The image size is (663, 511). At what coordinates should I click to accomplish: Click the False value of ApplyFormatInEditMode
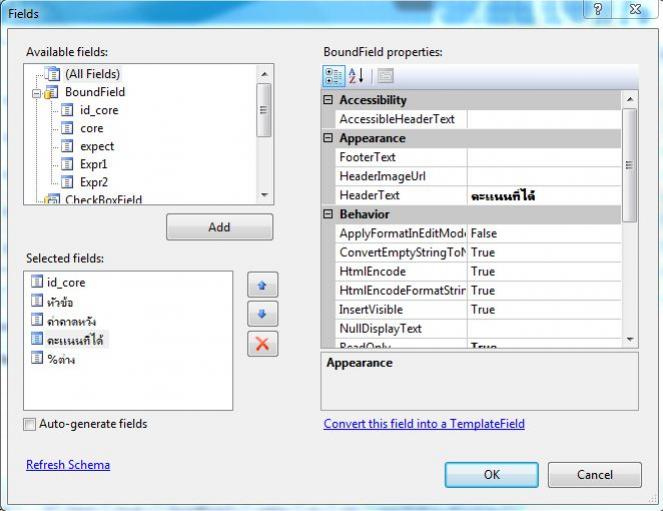tap(484, 233)
